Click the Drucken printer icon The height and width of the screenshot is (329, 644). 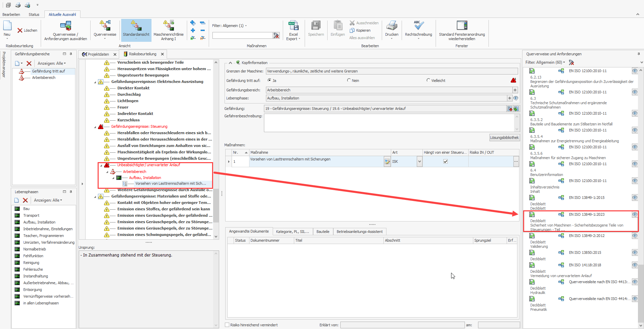point(392,26)
